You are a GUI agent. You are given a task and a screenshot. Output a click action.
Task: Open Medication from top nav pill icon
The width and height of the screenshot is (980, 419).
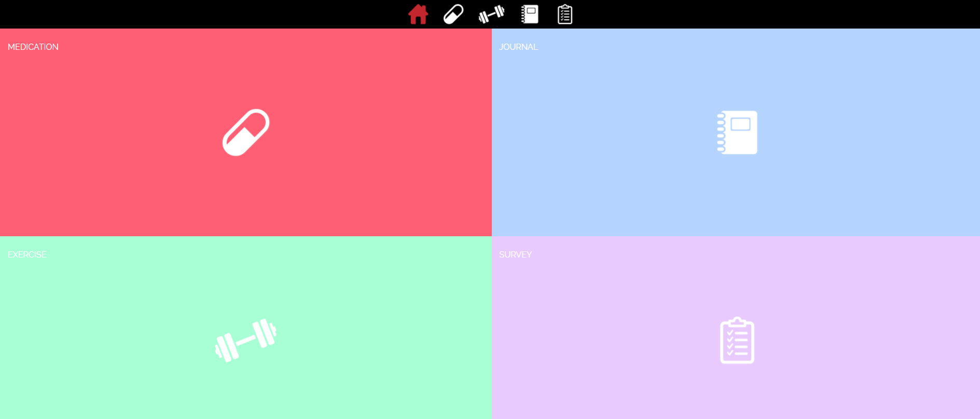(453, 15)
